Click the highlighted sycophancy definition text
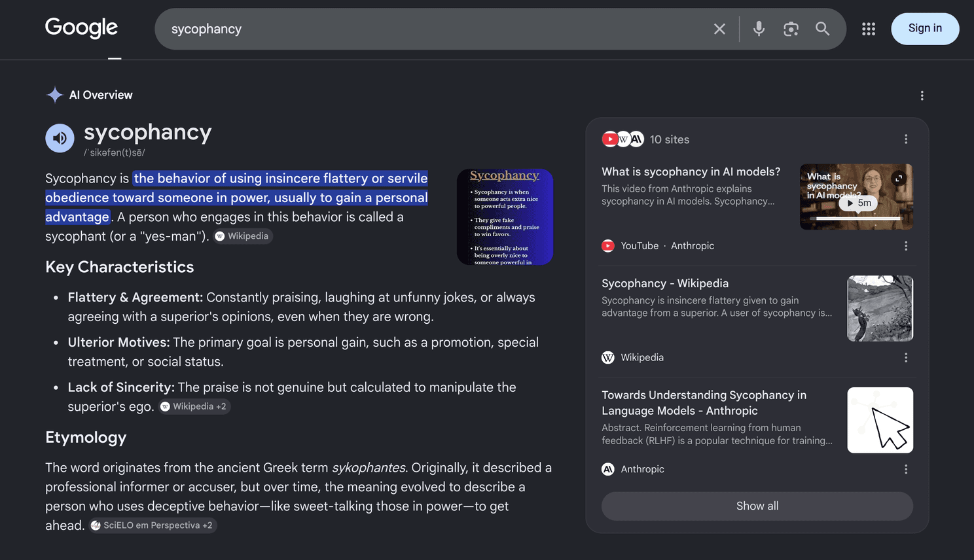Image resolution: width=974 pixels, height=560 pixels. point(237,198)
